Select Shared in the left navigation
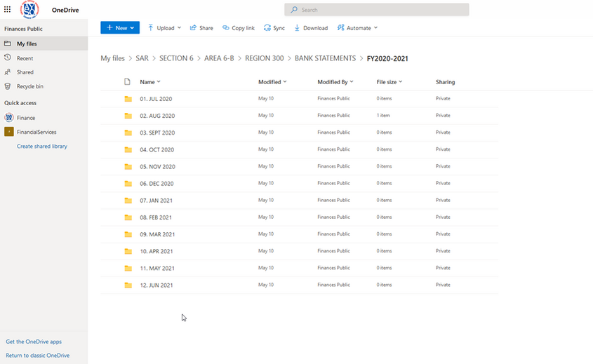The height and width of the screenshot is (364, 593). (25, 72)
